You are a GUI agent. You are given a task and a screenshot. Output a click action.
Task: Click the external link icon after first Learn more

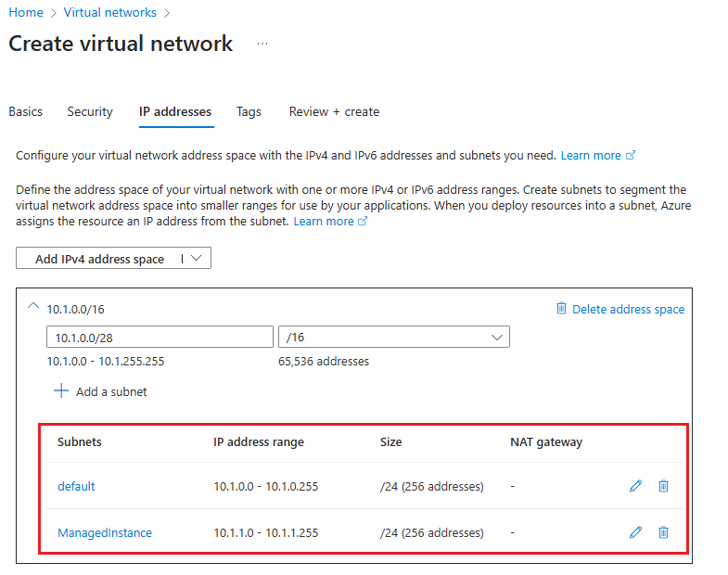click(632, 156)
